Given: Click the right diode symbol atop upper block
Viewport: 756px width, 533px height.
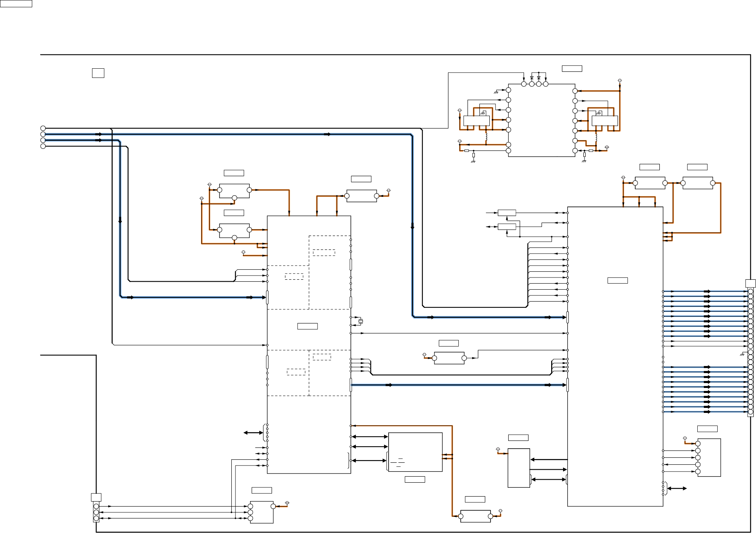Looking at the screenshot, I should 539,78.
